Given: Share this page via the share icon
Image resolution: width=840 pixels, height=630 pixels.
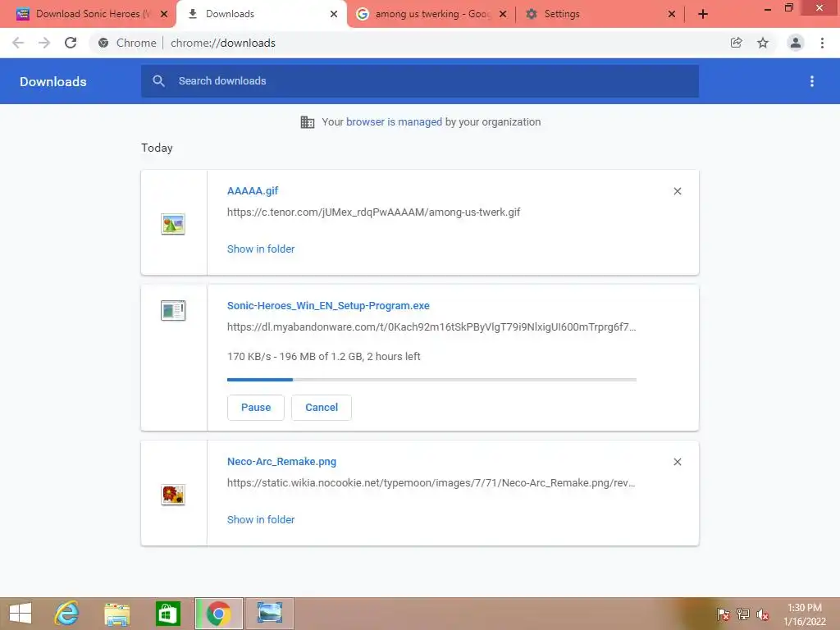Looking at the screenshot, I should 736,43.
